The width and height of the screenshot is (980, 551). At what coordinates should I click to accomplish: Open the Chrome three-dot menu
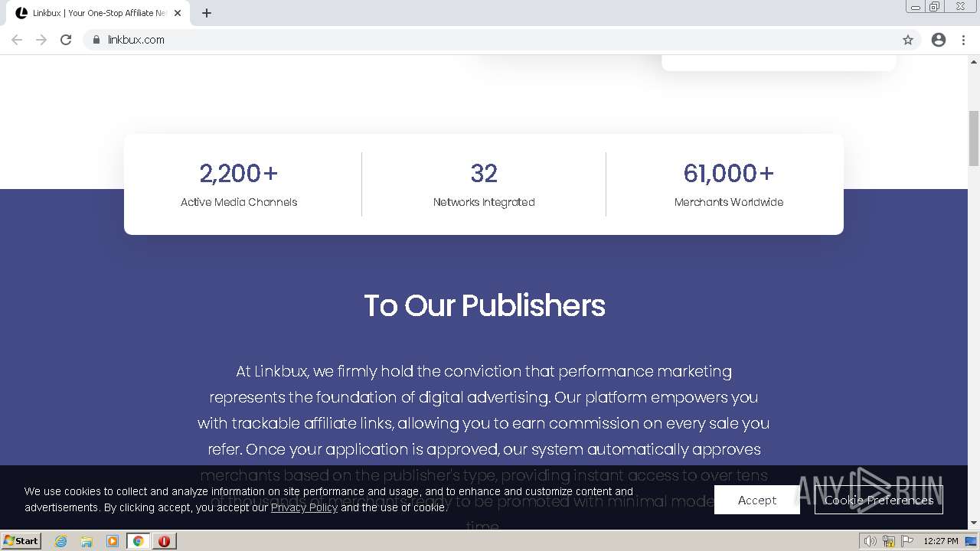click(x=964, y=40)
